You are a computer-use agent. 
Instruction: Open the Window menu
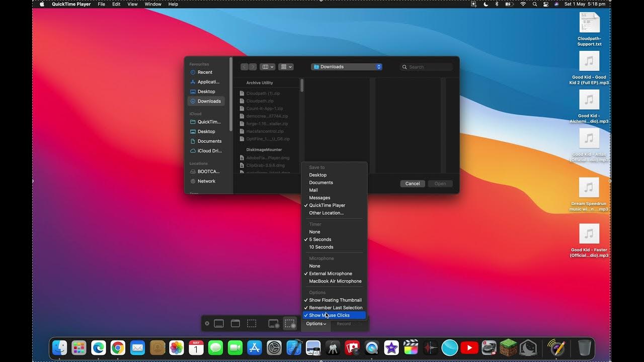tap(153, 4)
